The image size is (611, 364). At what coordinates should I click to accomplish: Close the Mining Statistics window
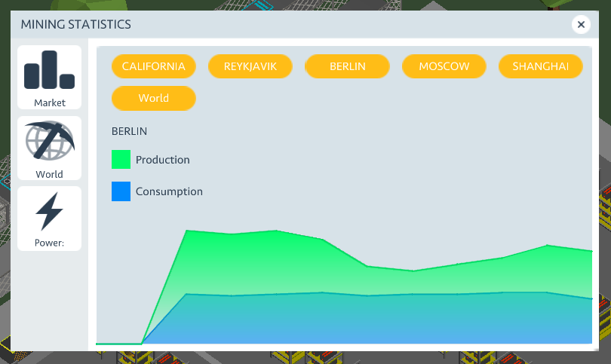581,25
